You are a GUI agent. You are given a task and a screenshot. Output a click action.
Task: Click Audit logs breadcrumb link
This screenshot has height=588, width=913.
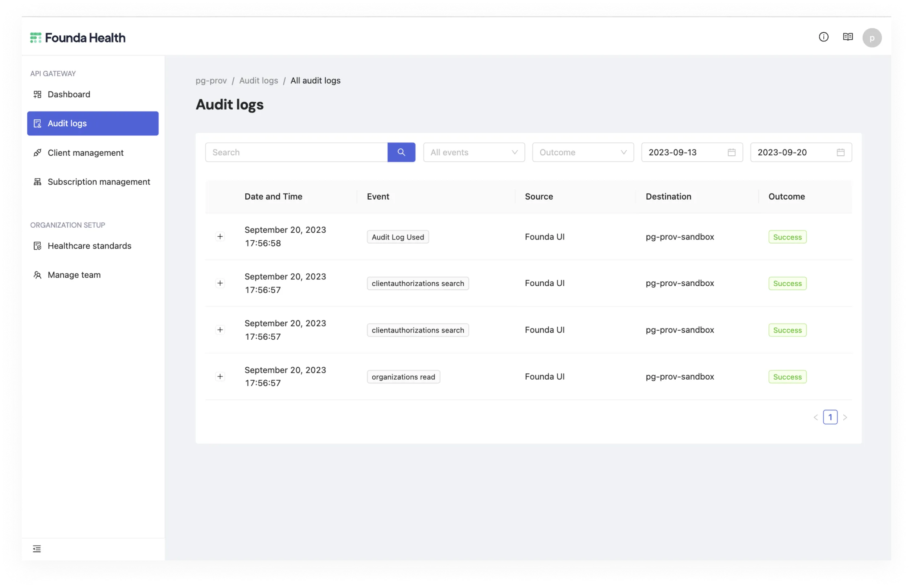[258, 81]
